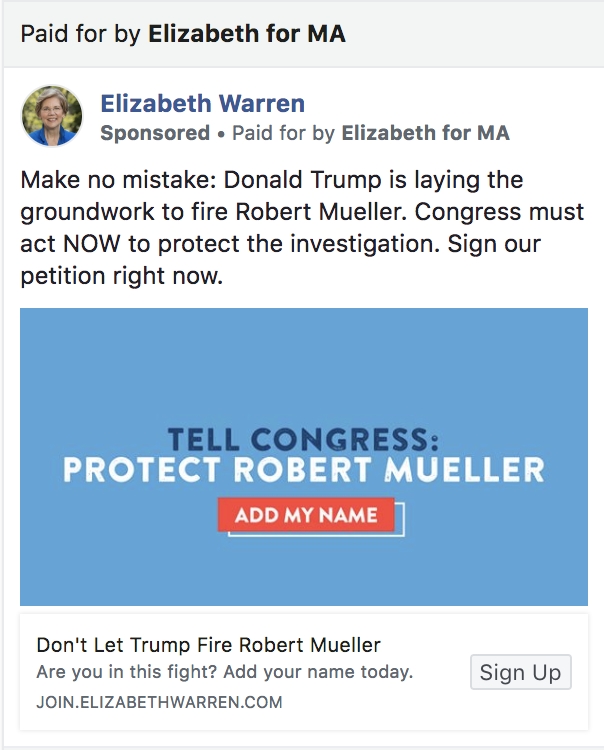Open 'Elizabeth for MA' disclaimer beside Sponsored
This screenshot has width=604, height=750.
pos(425,133)
